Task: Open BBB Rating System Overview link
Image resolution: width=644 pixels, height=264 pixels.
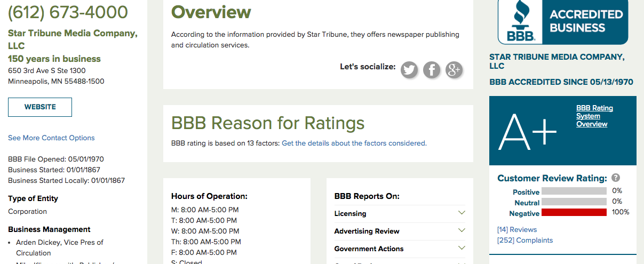Action: 594,116
